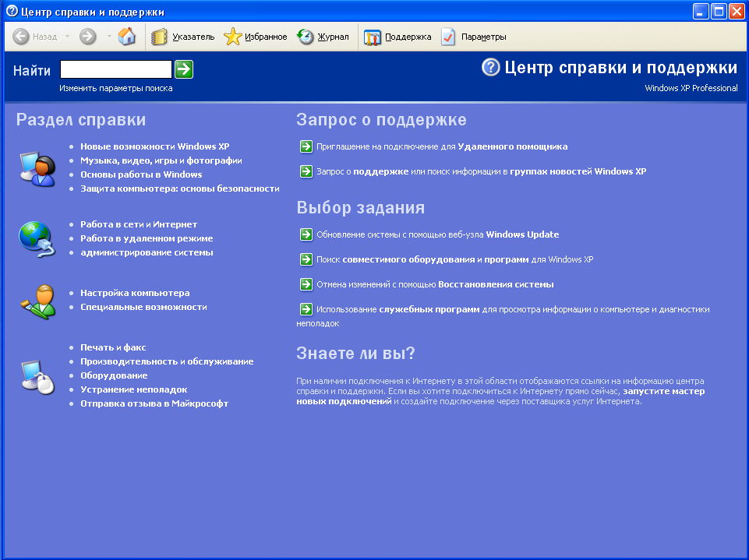This screenshot has width=749, height=560.
Task: Click the computer and mouse hardware icon
Action: pyautogui.click(x=38, y=377)
